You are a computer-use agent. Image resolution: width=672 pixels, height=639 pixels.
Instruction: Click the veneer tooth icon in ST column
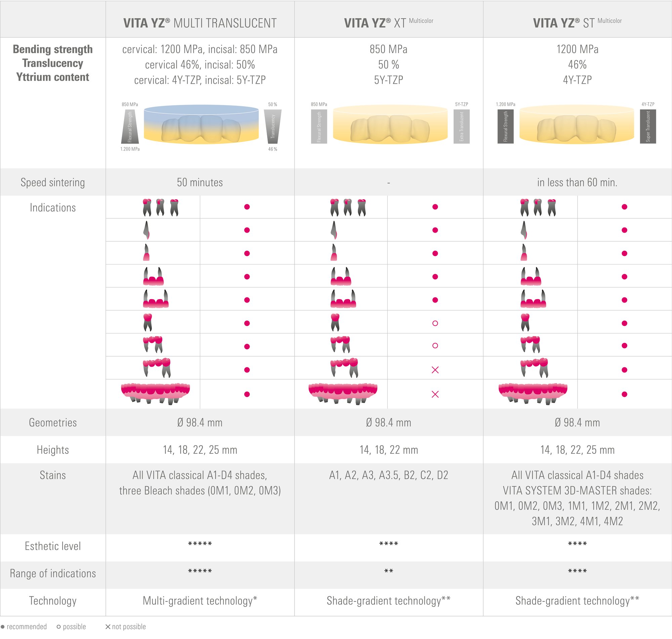click(x=524, y=230)
